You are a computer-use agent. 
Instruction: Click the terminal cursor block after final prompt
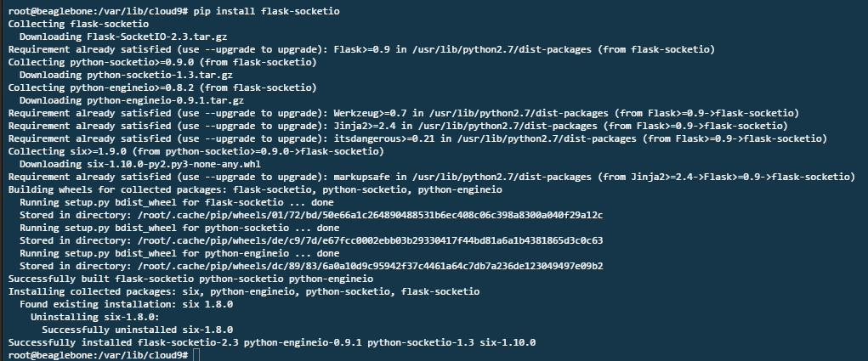(x=196, y=355)
